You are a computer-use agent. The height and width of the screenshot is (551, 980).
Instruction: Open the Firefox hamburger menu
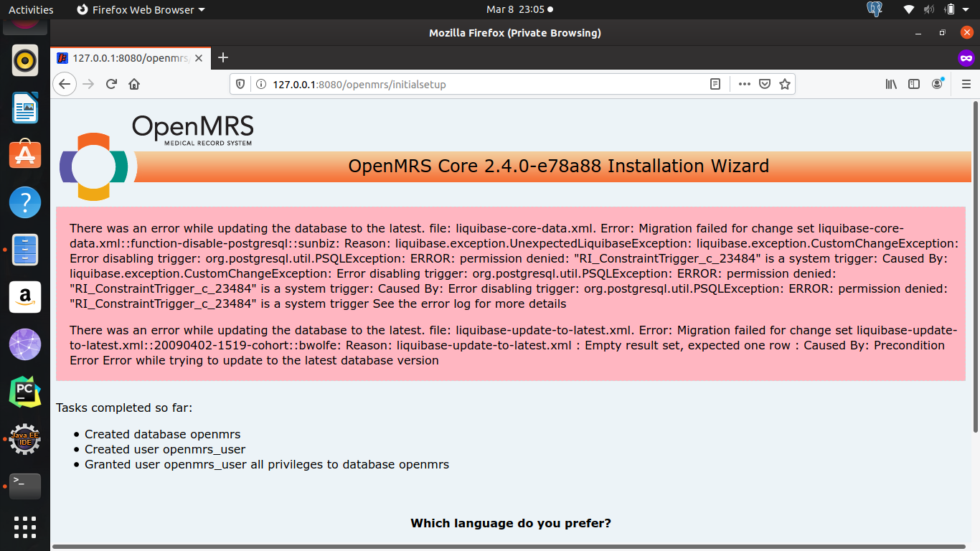pyautogui.click(x=966, y=84)
